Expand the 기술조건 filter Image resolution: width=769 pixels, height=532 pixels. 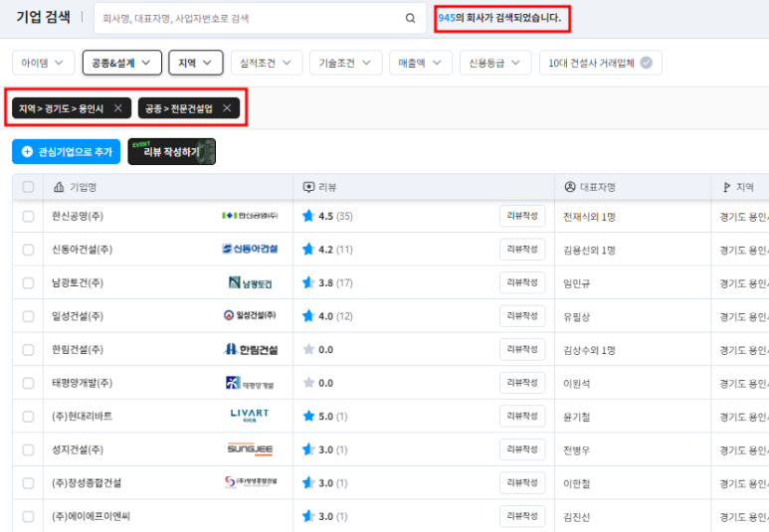coord(346,63)
